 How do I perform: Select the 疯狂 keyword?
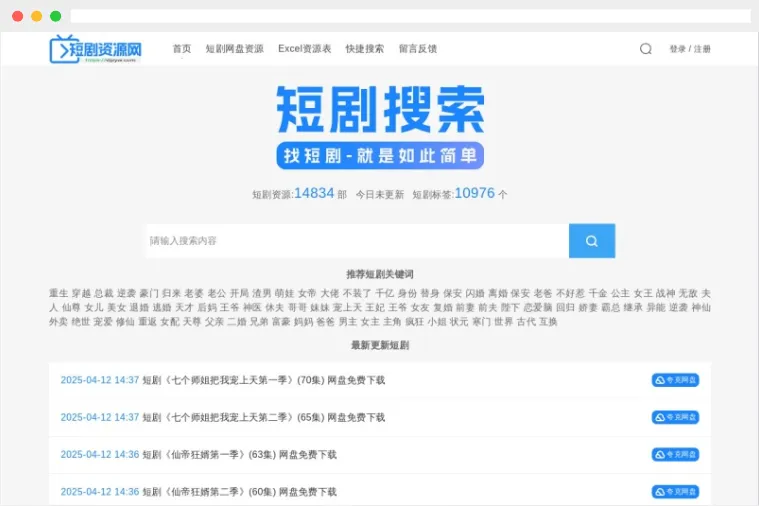click(x=415, y=322)
